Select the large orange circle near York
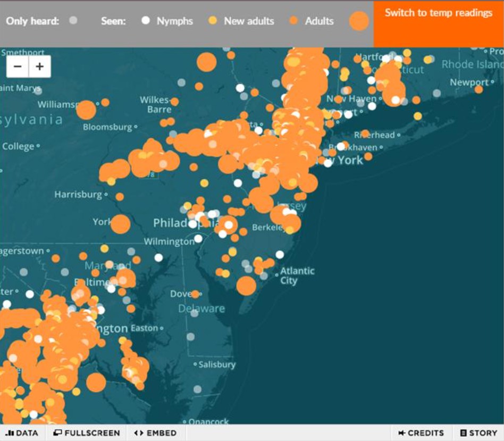 click(x=121, y=224)
